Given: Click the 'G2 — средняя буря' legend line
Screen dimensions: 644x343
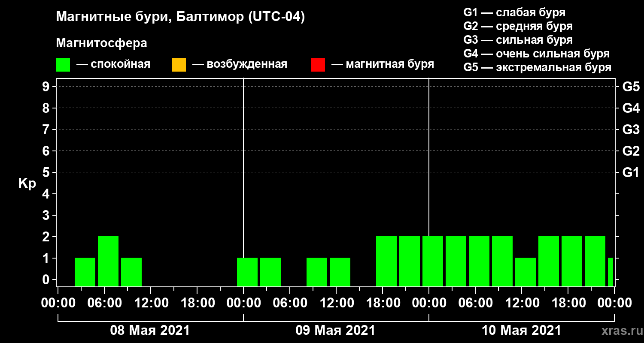Looking at the screenshot, I should click(518, 26).
